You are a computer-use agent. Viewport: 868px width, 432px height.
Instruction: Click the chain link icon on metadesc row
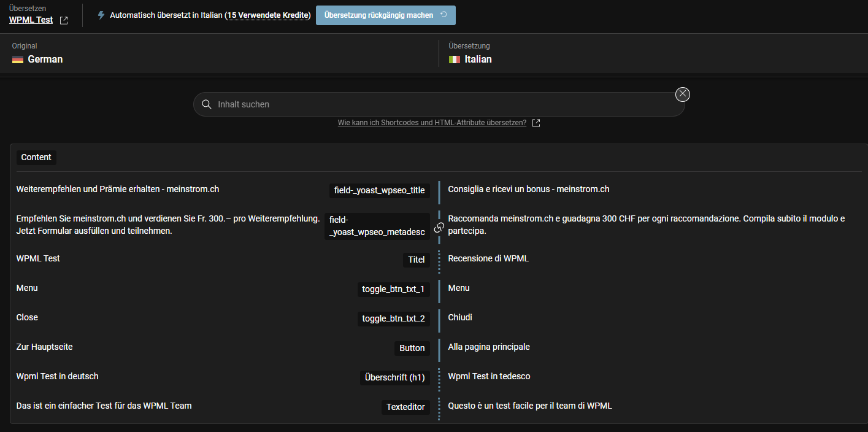coord(439,227)
